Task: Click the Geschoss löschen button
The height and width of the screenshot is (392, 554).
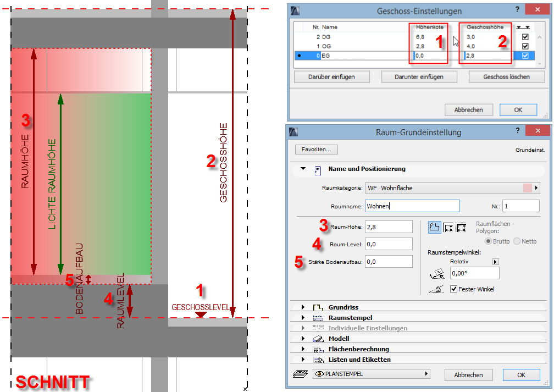Action: [506, 77]
